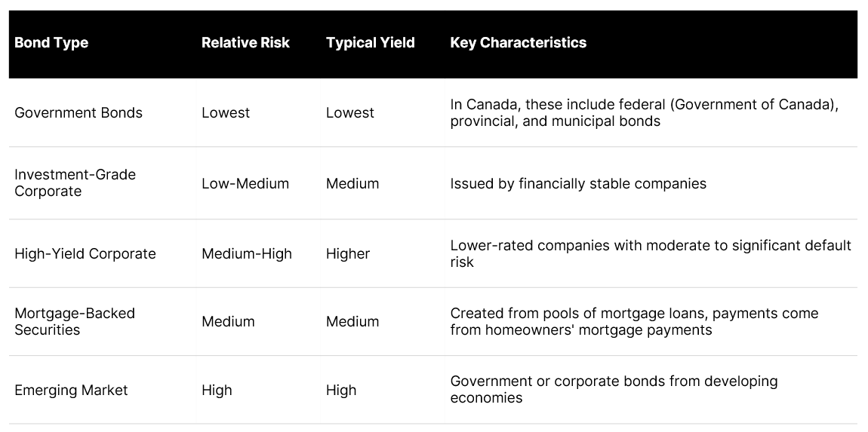868x432 pixels.
Task: Click Lowest yield for Government Bonds
Action: click(350, 113)
